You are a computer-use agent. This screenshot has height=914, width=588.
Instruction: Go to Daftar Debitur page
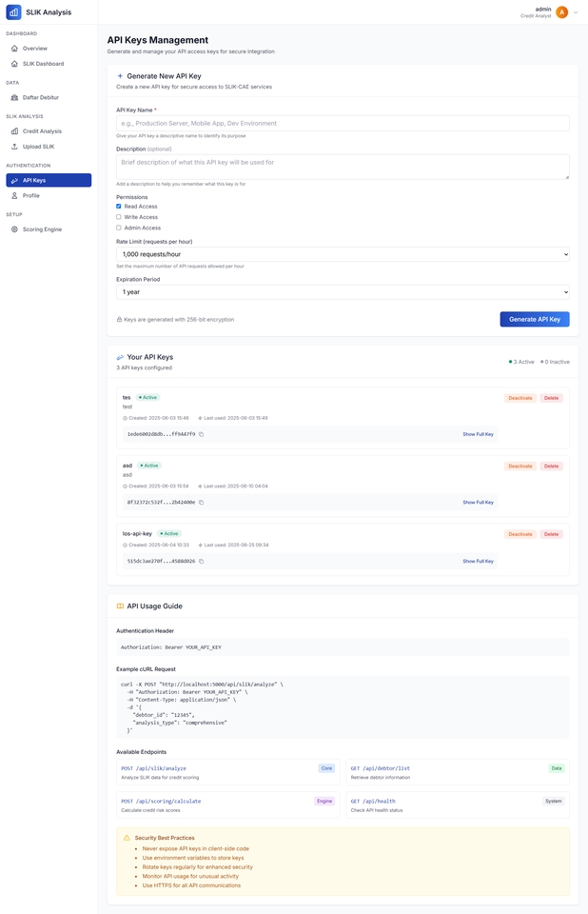49,97
